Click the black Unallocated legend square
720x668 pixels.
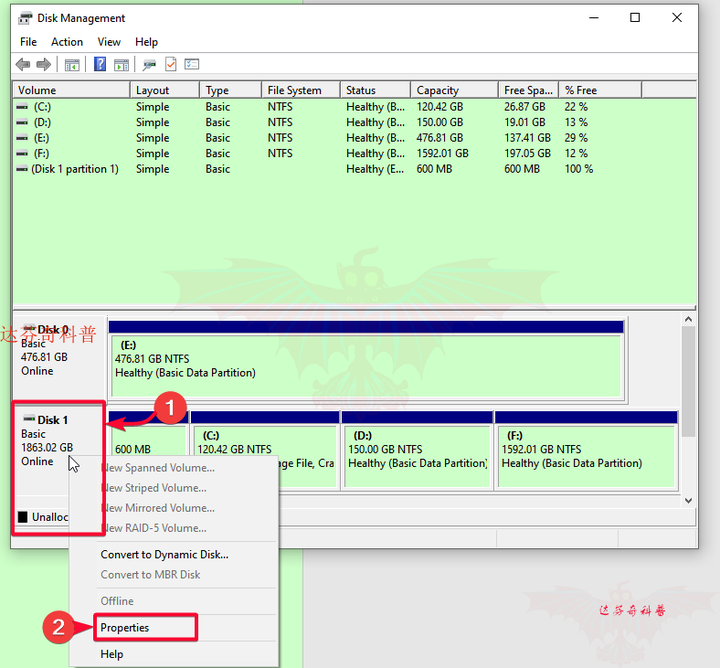[23, 517]
